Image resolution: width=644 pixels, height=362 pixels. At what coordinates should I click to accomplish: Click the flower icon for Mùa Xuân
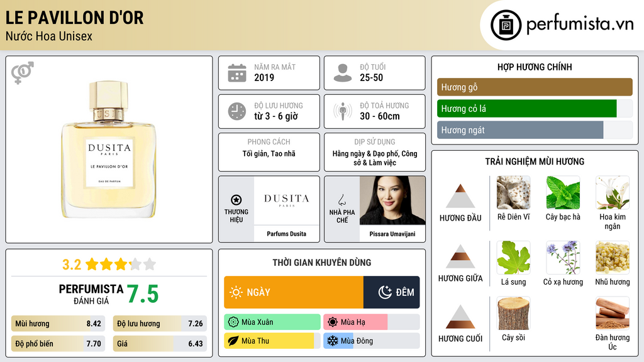[233, 322]
